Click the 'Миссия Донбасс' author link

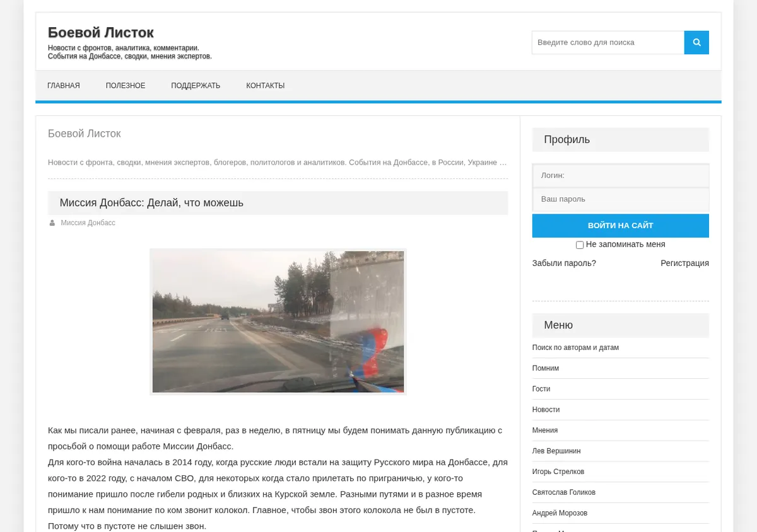point(88,223)
